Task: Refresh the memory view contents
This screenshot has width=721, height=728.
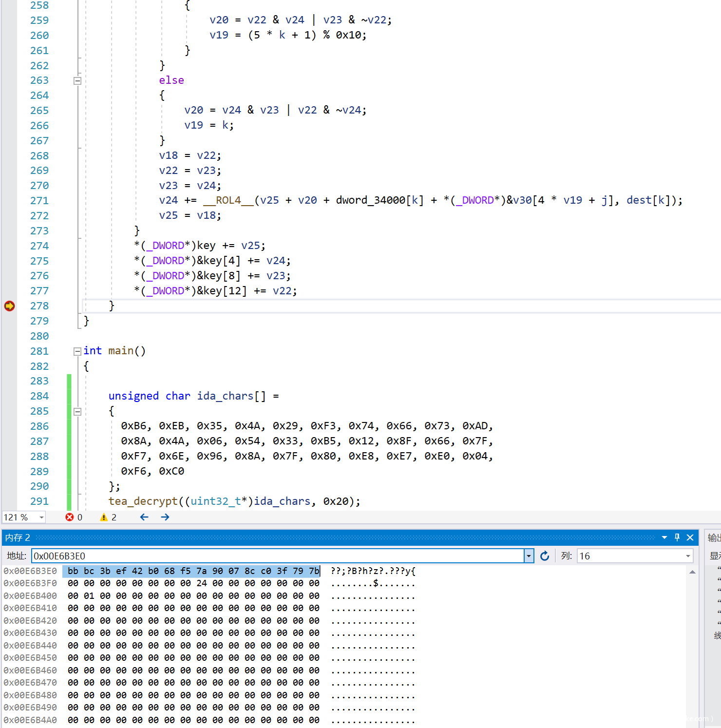Action: tap(545, 556)
